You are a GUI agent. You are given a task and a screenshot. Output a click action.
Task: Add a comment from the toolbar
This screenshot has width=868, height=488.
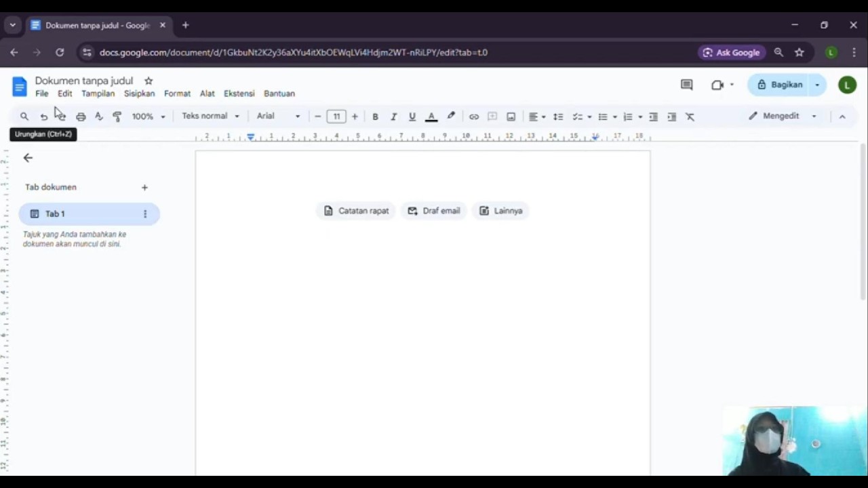point(492,117)
